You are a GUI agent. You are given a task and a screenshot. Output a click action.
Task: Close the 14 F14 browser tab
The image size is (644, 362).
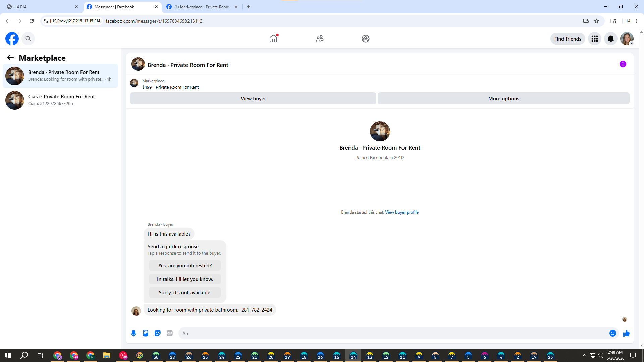tap(76, 7)
